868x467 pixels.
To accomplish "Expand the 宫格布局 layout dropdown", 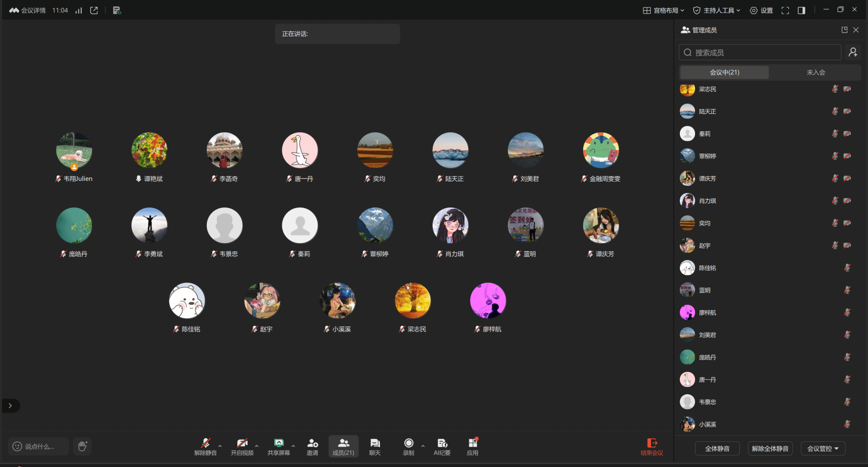I will click(x=664, y=11).
